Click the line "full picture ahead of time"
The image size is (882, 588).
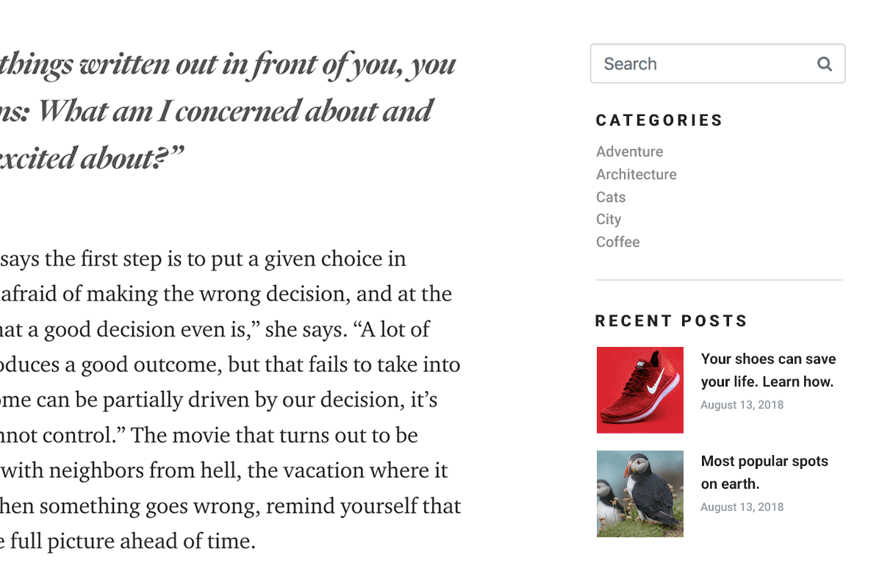click(x=128, y=542)
